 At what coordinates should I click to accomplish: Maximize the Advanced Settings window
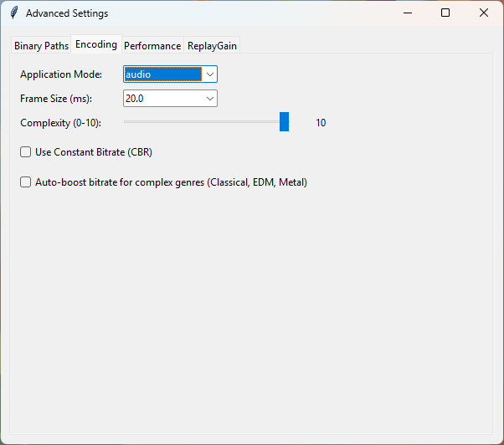tap(445, 13)
